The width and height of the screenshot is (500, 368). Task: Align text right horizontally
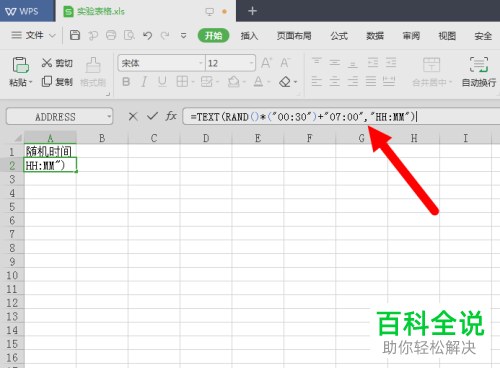tap(353, 81)
